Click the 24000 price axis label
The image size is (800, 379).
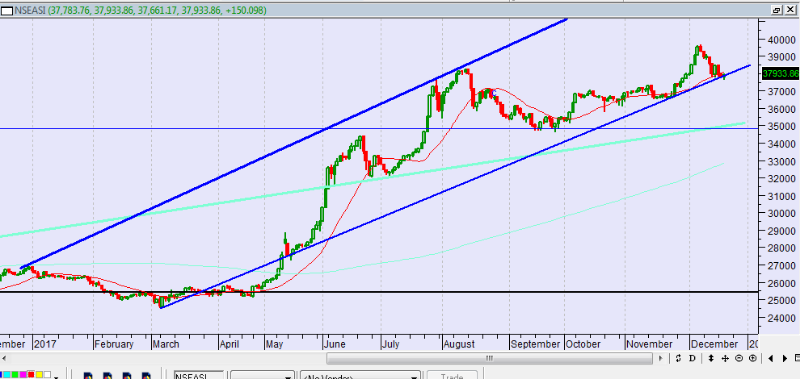point(783,318)
